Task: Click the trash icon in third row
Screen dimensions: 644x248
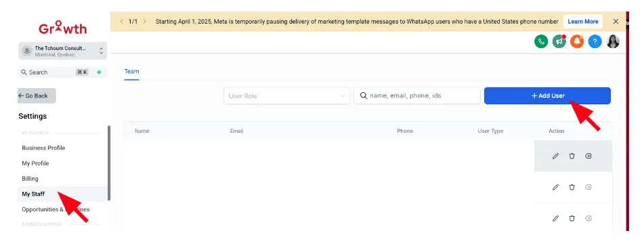Action: tap(572, 218)
